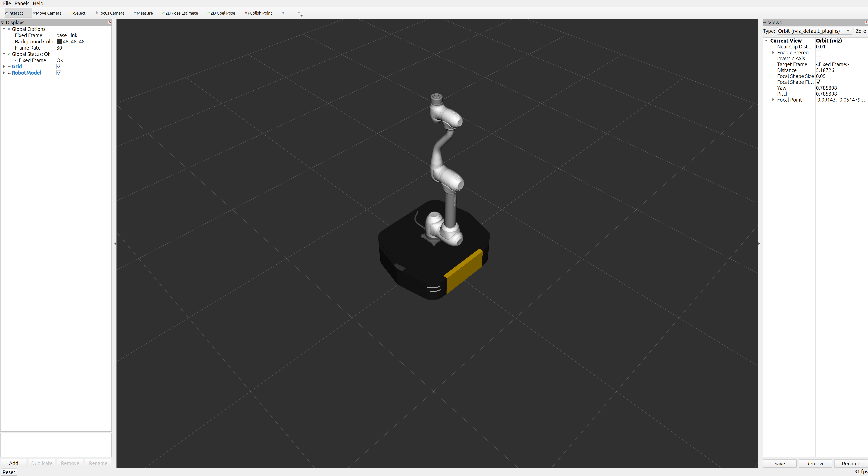Pick the 2D Goal Pose tool
The height and width of the screenshot is (476, 868).
coord(221,13)
